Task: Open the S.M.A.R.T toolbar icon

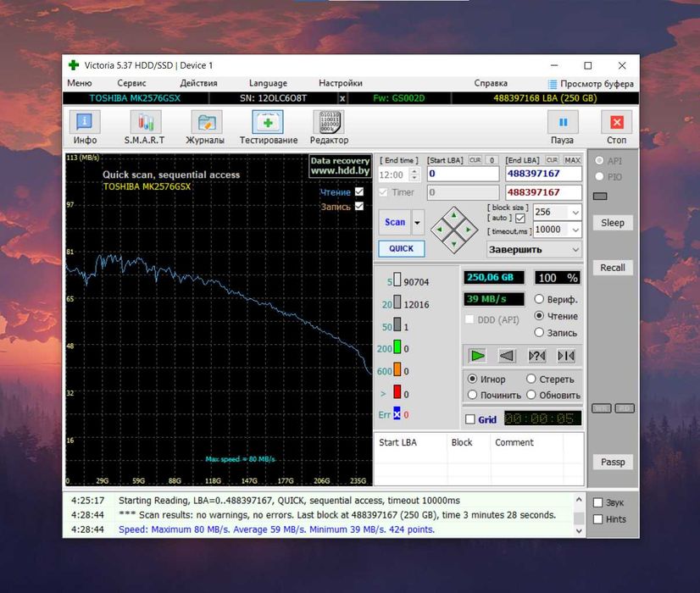Action: click(145, 122)
